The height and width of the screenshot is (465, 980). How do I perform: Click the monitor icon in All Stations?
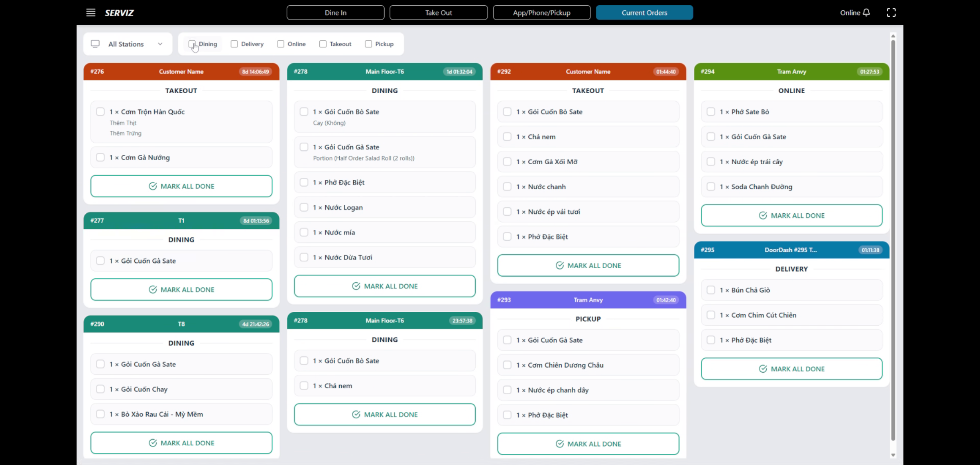click(95, 44)
